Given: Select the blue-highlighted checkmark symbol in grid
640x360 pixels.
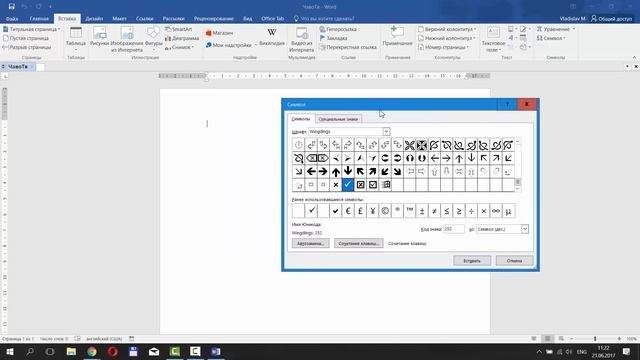Looking at the screenshot, I should click(348, 185).
